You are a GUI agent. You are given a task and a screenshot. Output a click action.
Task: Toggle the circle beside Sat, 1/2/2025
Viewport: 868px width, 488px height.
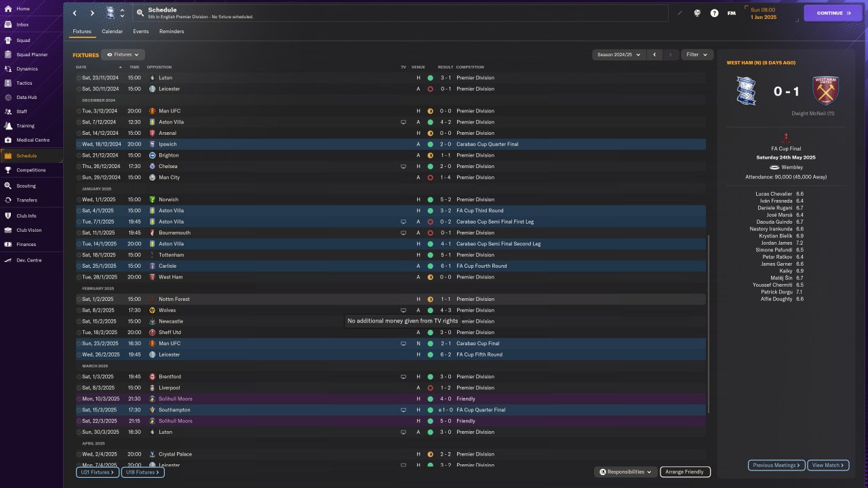tap(79, 300)
